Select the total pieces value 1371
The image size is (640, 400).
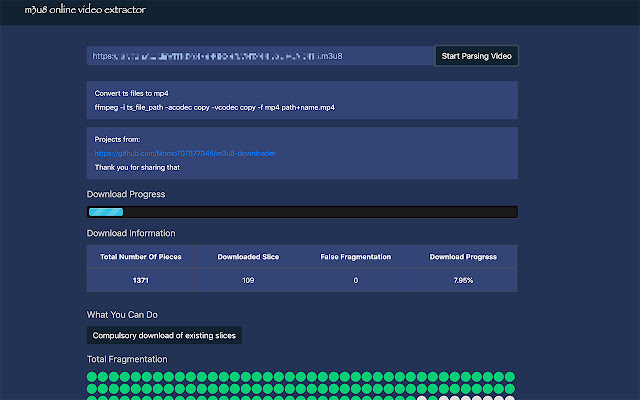coord(140,280)
